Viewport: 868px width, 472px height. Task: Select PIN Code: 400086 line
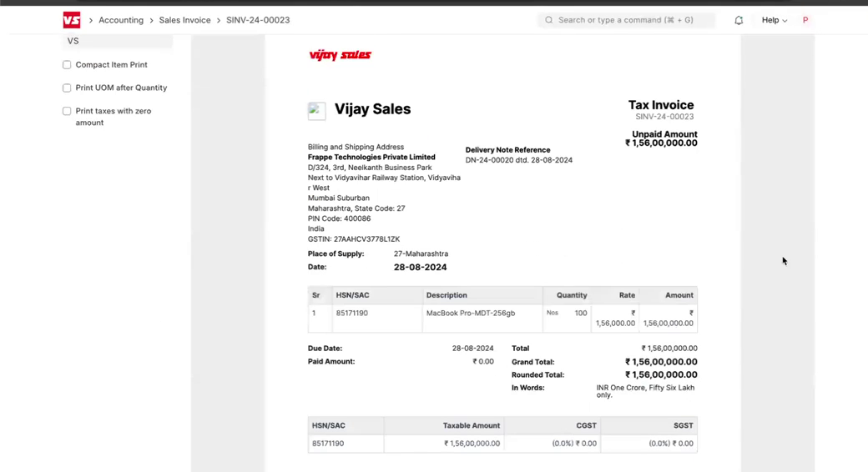(340, 218)
